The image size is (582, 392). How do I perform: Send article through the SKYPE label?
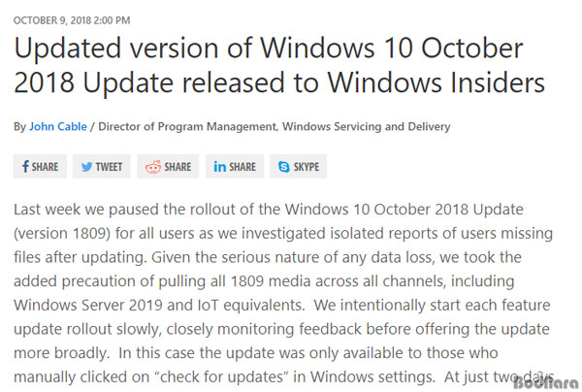click(307, 167)
